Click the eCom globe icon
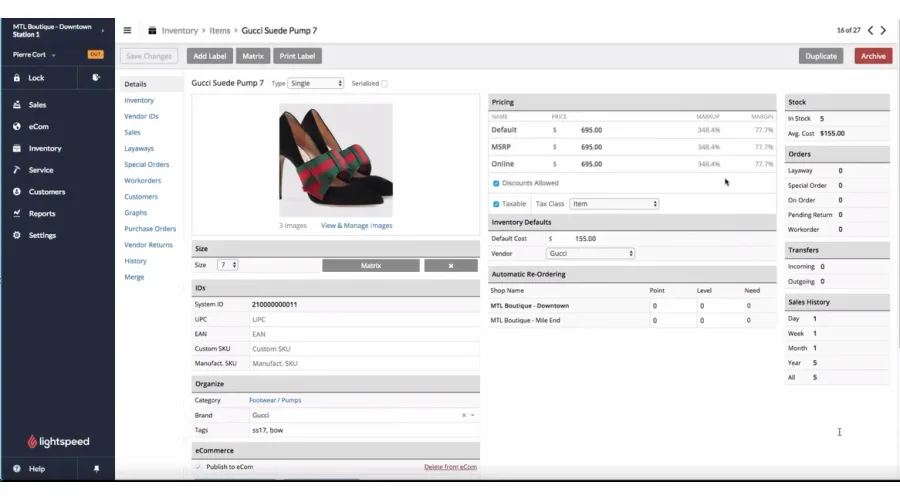This screenshot has width=900, height=500. click(x=17, y=126)
